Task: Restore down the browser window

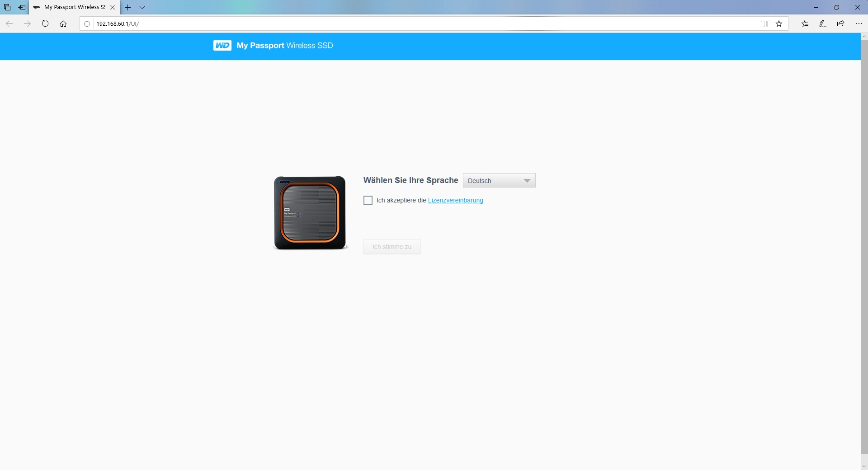Action: [x=837, y=7]
